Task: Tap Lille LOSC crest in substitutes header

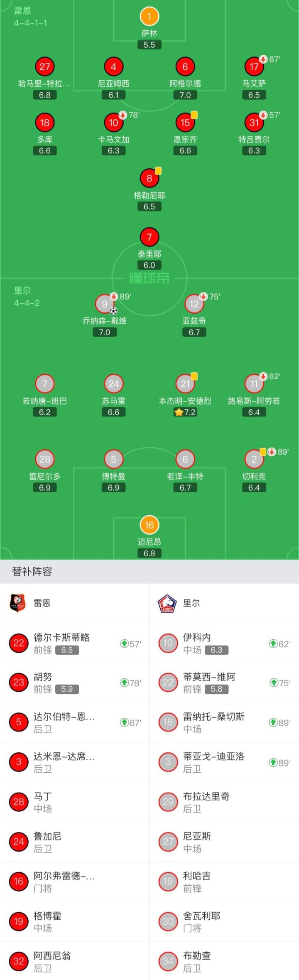Action: tap(167, 603)
